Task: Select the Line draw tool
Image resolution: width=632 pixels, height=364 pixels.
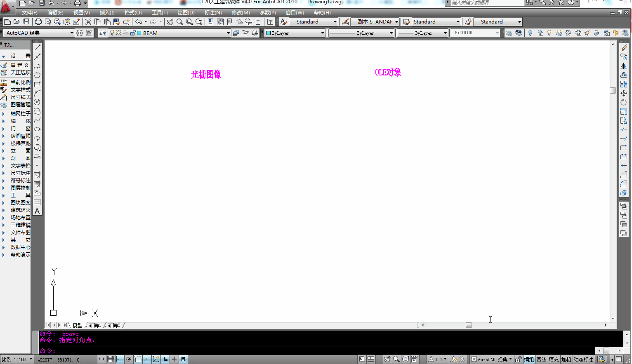Action: 37,48
